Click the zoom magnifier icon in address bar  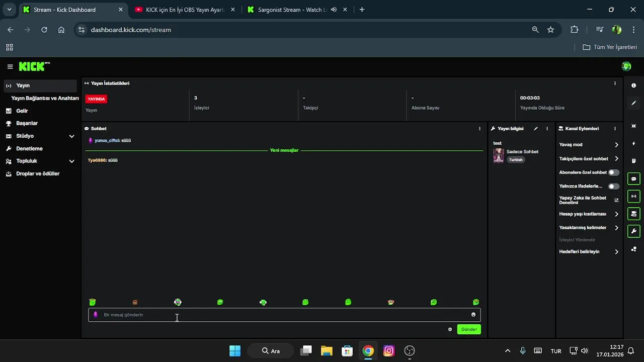[x=535, y=30]
